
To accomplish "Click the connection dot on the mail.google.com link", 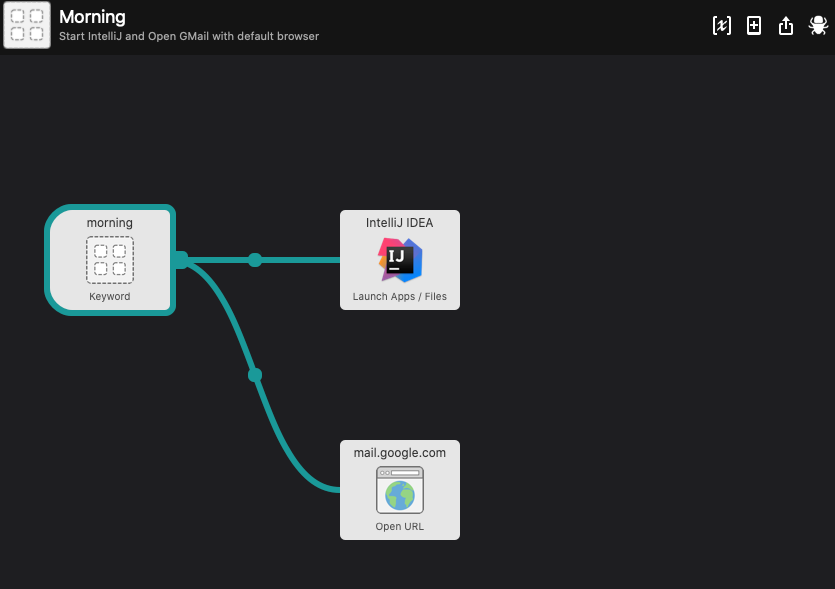I will click(x=254, y=373).
